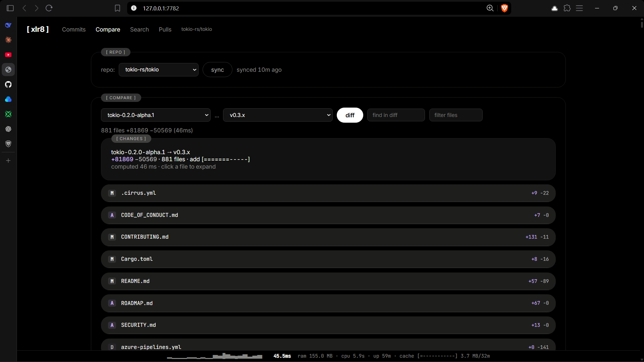This screenshot has height=362, width=644.
Task: Open the blue cloud sidebar shortcut
Action: (8, 99)
